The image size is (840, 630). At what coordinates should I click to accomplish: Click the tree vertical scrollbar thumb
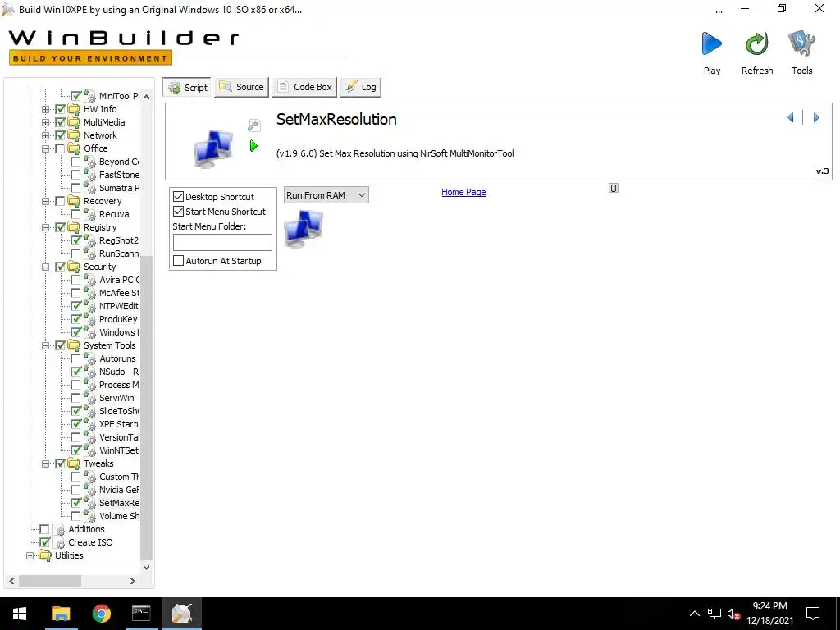[x=147, y=407]
